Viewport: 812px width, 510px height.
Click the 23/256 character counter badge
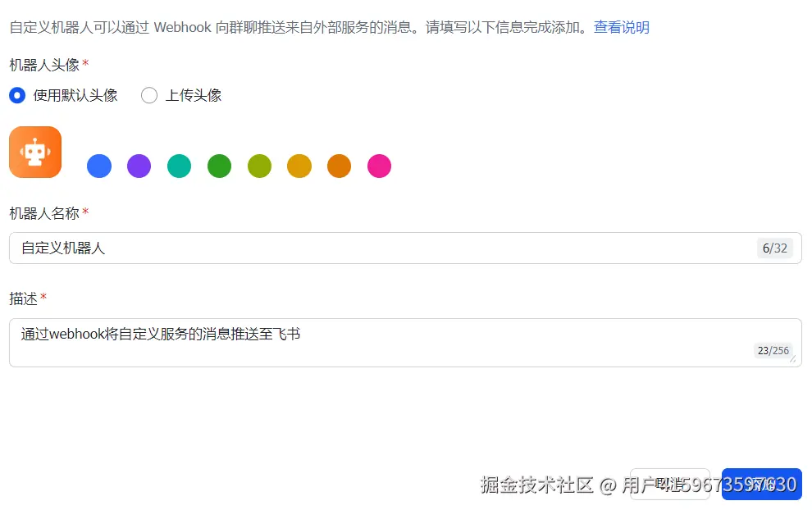773,351
